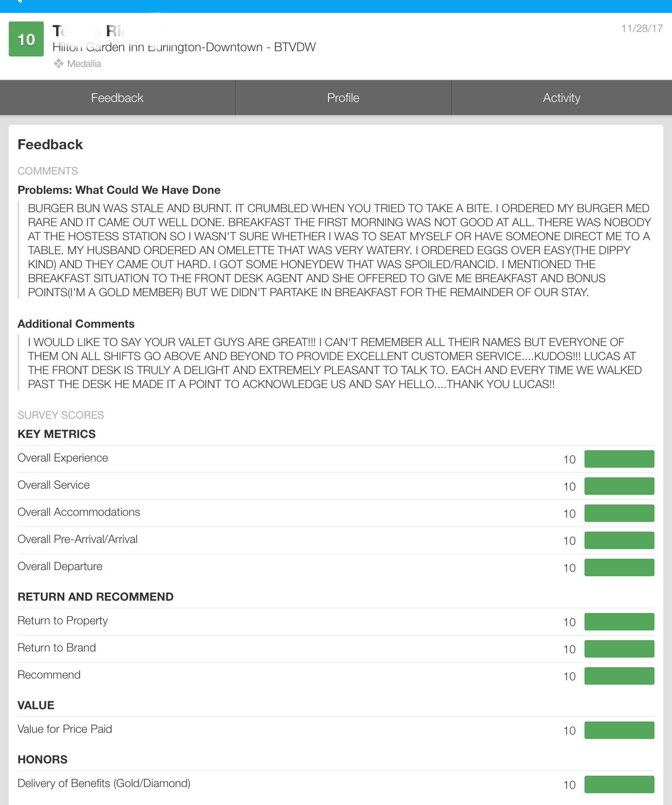Tap the Hilton Garden Inn Burlington-Downtown property name
Image resolution: width=672 pixels, height=805 pixels.
click(x=184, y=47)
